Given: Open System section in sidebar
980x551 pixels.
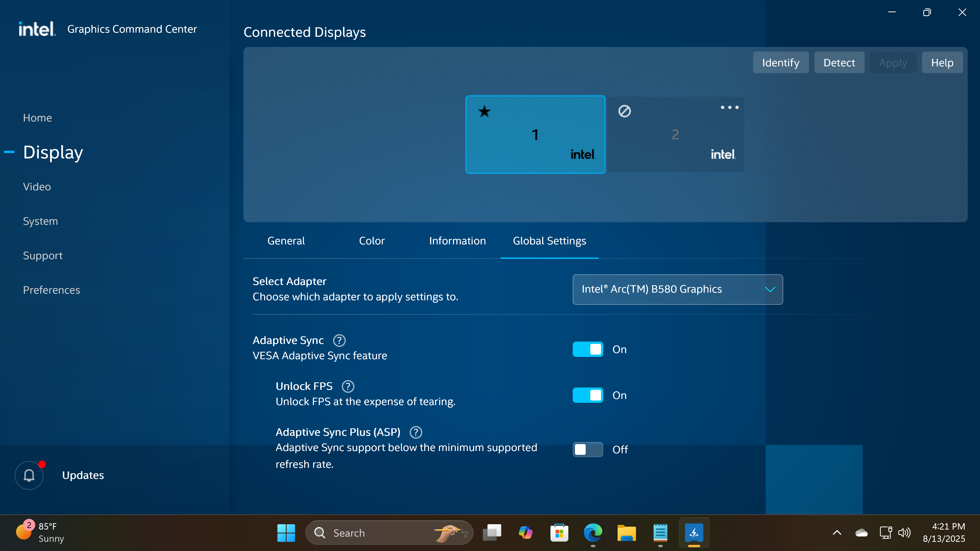Looking at the screenshot, I should [40, 221].
